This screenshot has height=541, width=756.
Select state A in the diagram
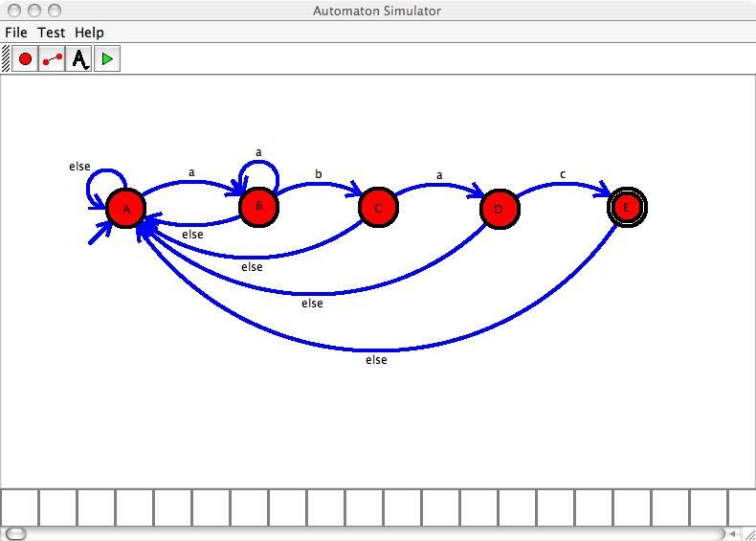[x=125, y=209]
